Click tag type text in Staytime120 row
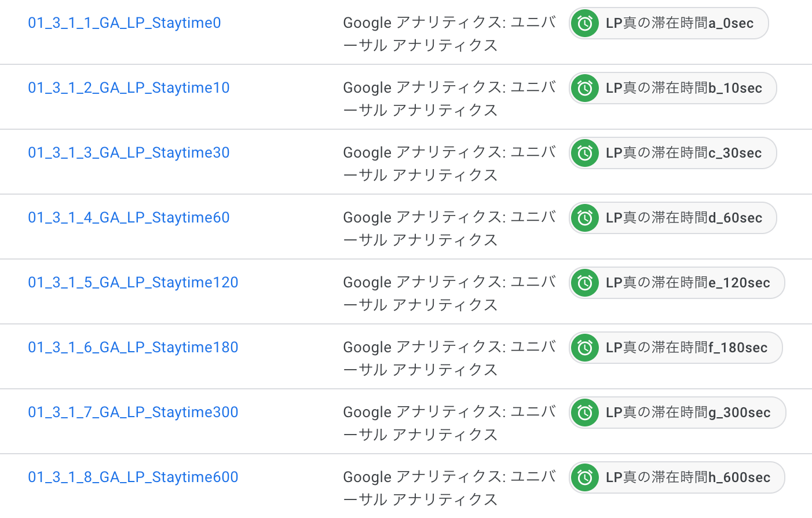The height and width of the screenshot is (518, 812). click(x=449, y=294)
